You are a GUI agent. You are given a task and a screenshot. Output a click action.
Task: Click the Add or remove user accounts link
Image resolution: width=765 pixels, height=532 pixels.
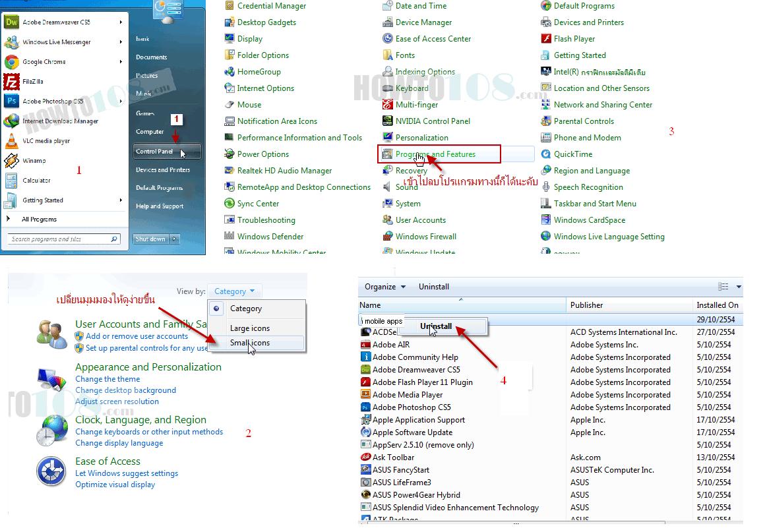point(137,336)
